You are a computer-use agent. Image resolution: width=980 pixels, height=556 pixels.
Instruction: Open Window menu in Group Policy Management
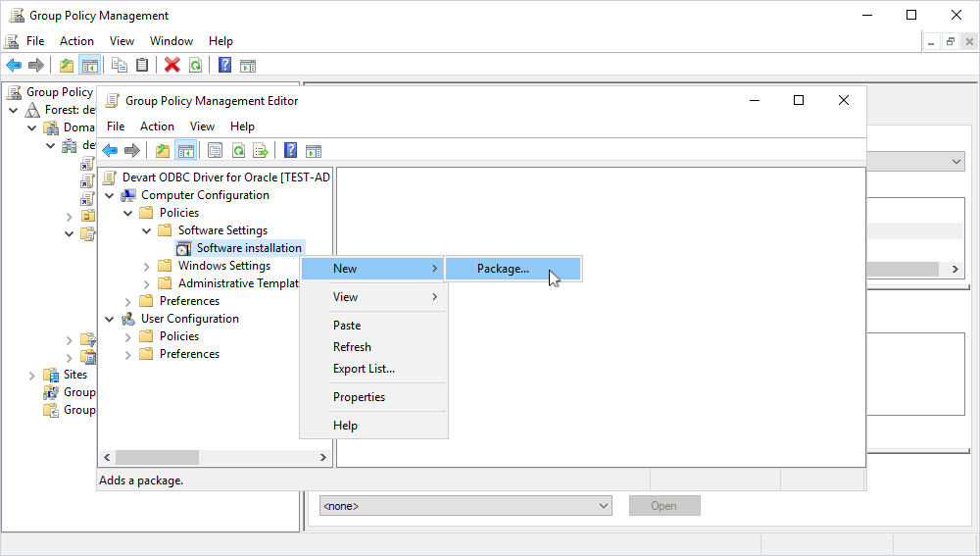(171, 41)
